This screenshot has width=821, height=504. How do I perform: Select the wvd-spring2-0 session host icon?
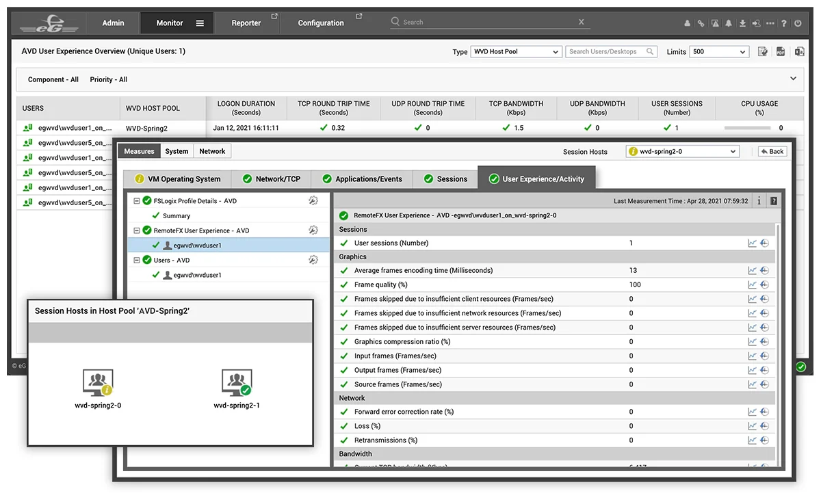pyautogui.click(x=98, y=383)
